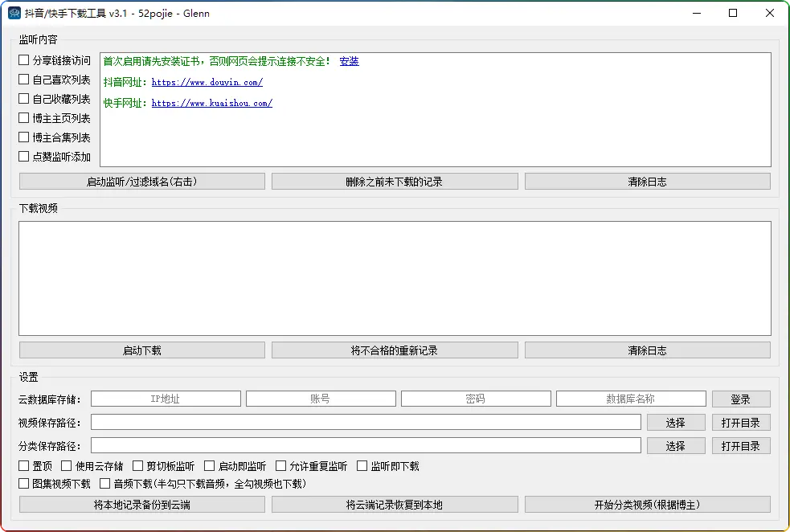Click the 云数据库存储: label
790x532 pixels.
click(50, 399)
